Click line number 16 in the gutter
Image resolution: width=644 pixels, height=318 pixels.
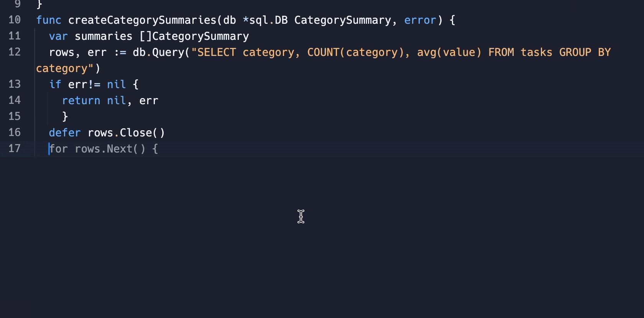(15, 133)
